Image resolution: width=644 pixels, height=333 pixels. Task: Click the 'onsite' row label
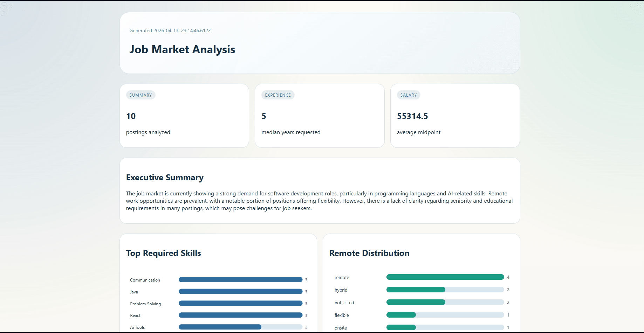point(341,328)
